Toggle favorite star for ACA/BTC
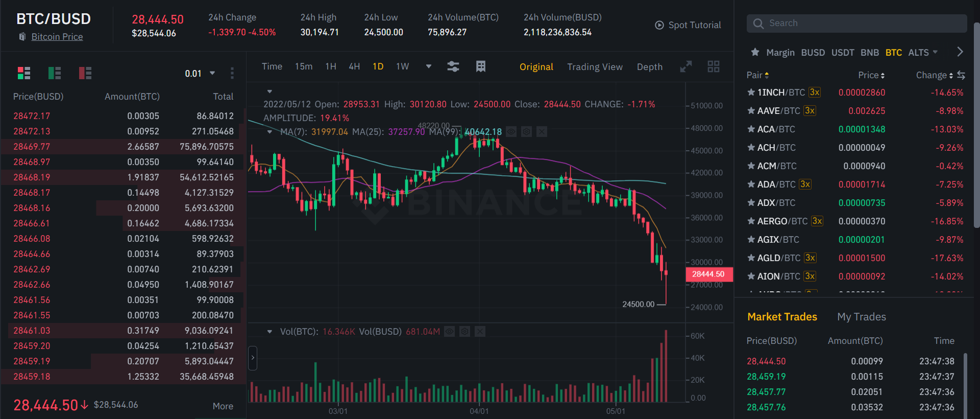Image resolution: width=980 pixels, height=419 pixels. coord(751,129)
